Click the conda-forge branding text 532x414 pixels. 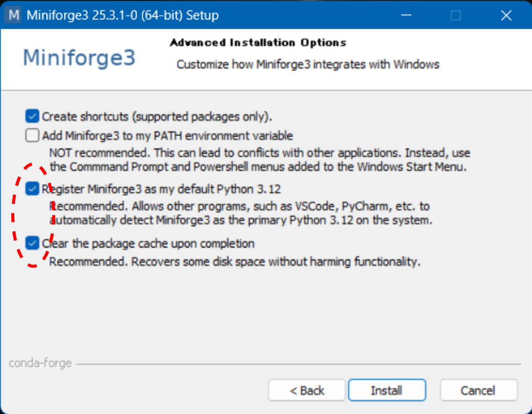point(40,364)
